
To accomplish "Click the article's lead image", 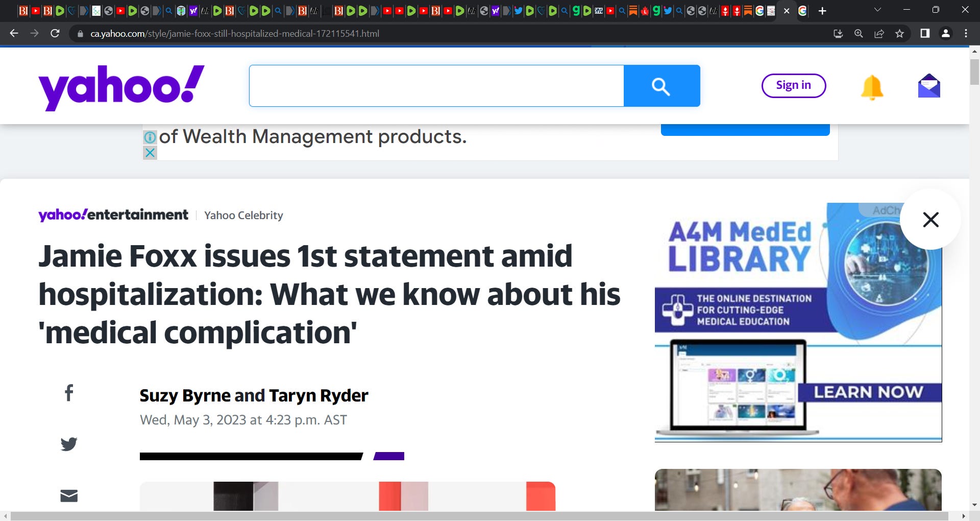I will click(x=348, y=496).
